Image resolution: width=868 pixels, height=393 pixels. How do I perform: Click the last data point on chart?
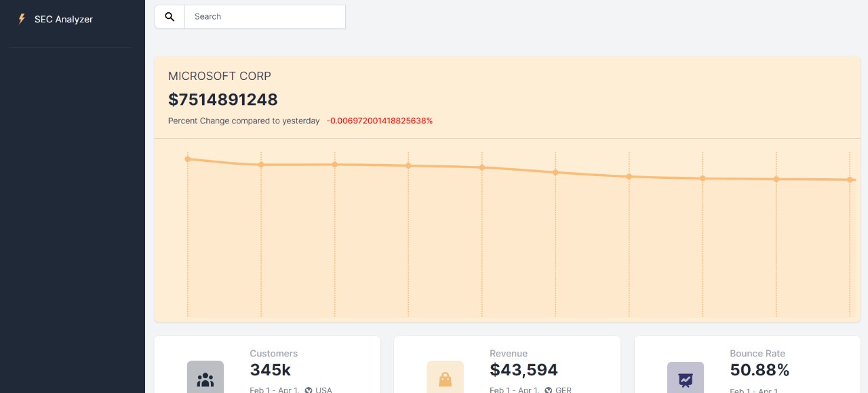coord(850,180)
